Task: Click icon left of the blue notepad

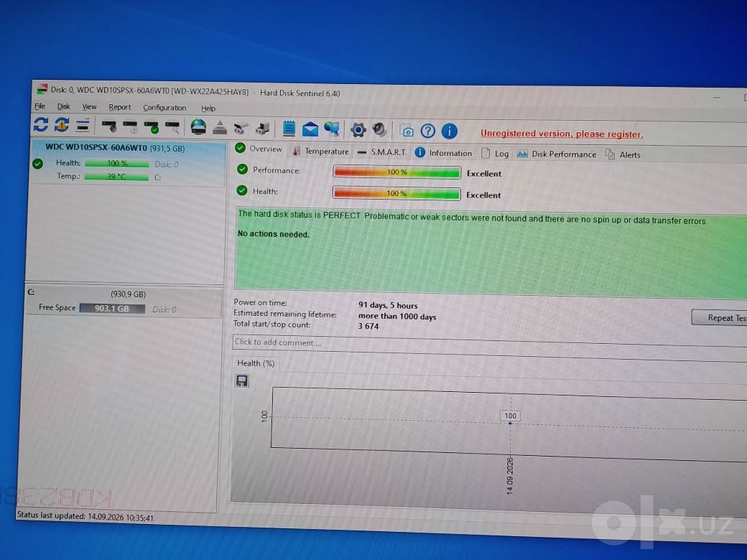Action: click(x=262, y=129)
